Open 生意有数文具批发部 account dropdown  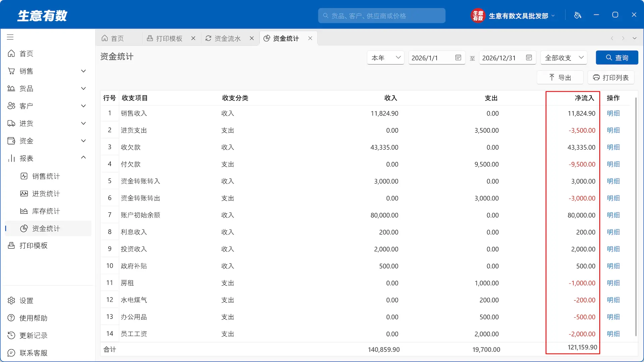pos(522,16)
